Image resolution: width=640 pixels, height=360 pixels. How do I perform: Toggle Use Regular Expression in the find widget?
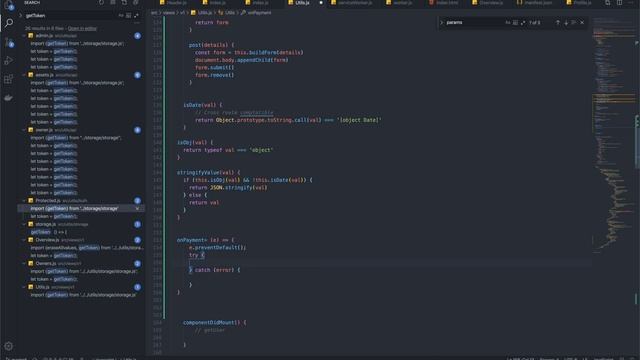(x=523, y=23)
